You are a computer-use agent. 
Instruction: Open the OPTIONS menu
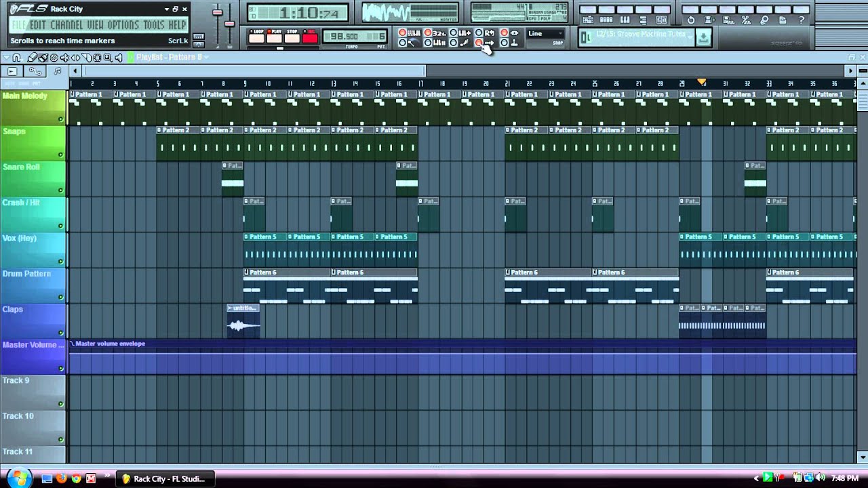(123, 25)
